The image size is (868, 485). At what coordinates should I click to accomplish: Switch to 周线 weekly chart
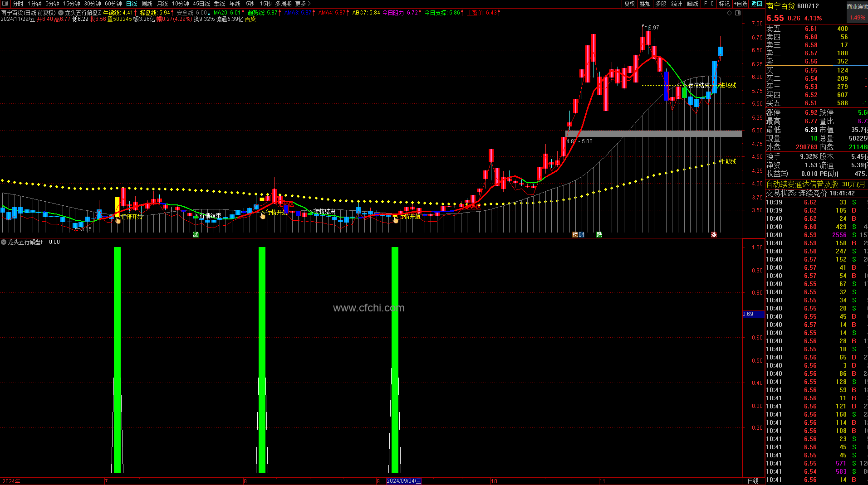[x=147, y=4]
